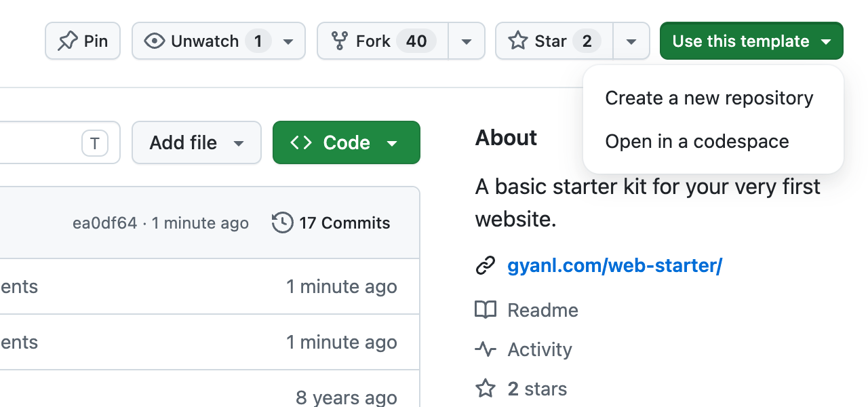Click the eye icon on Unwatch

(155, 41)
